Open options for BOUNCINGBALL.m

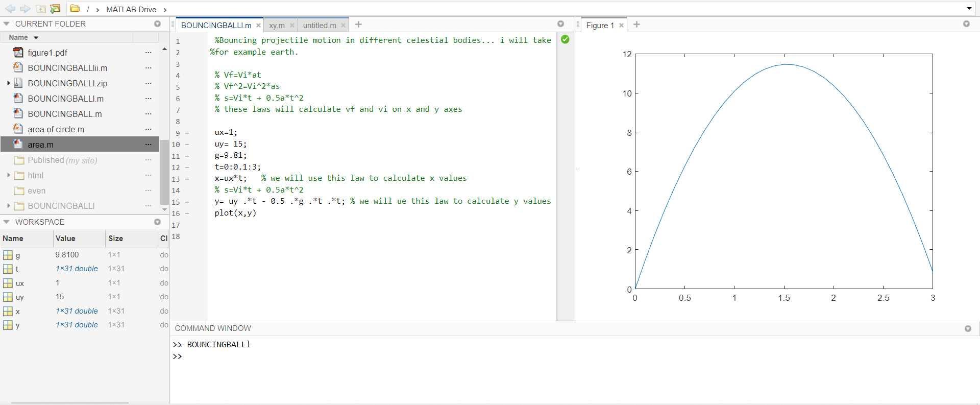click(x=148, y=114)
